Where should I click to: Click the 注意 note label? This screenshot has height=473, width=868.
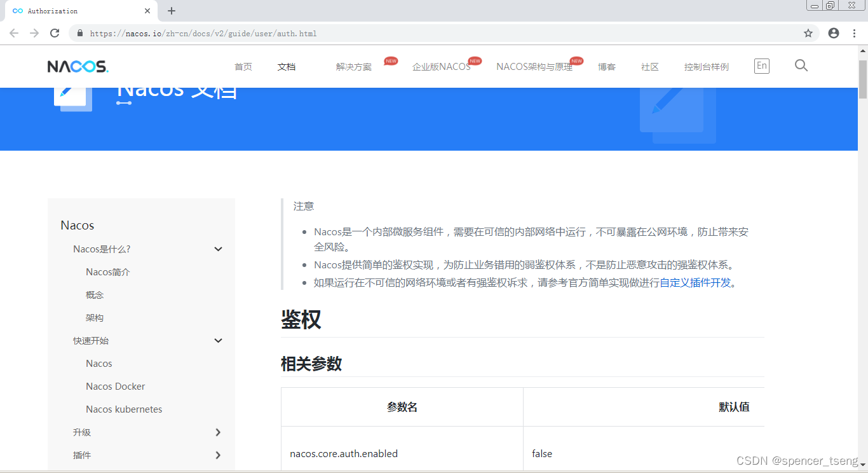click(304, 206)
